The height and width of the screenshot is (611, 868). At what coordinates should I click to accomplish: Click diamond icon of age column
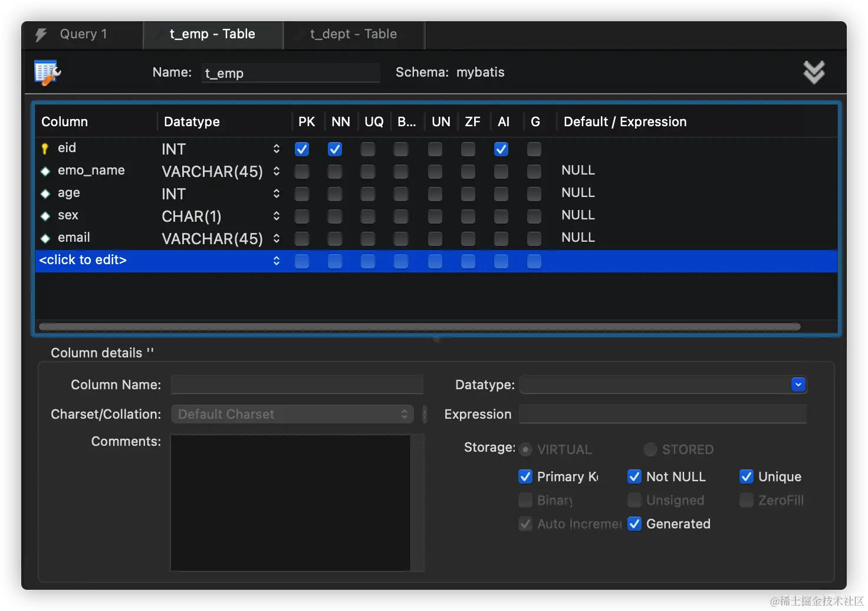point(45,193)
